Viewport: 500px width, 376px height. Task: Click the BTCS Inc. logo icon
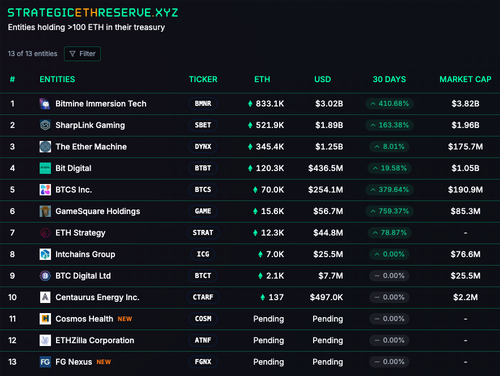(45, 190)
